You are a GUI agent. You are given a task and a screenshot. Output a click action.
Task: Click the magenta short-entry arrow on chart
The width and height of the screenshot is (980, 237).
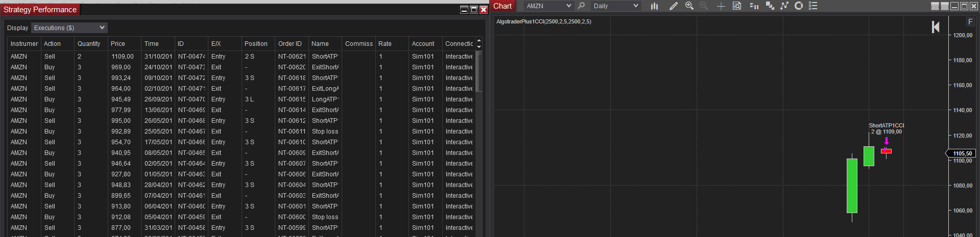pos(887,141)
